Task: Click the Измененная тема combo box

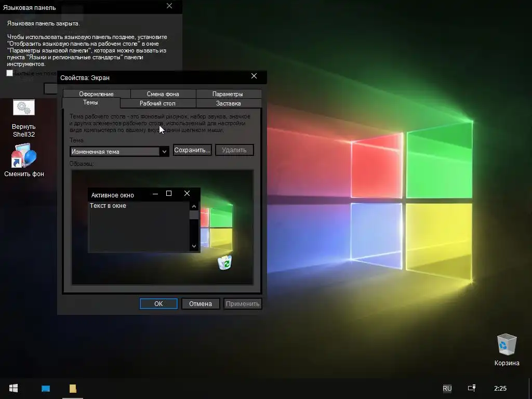Action: pos(119,151)
